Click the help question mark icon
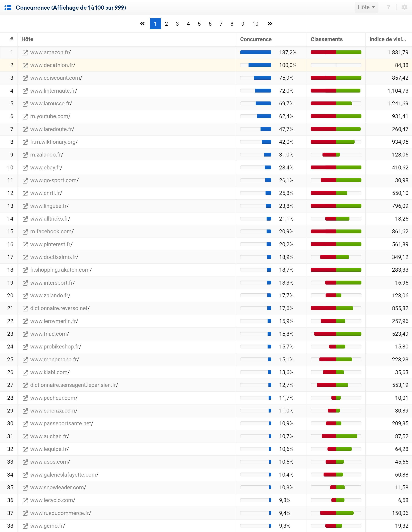This screenshot has height=532, width=412. [388, 7]
